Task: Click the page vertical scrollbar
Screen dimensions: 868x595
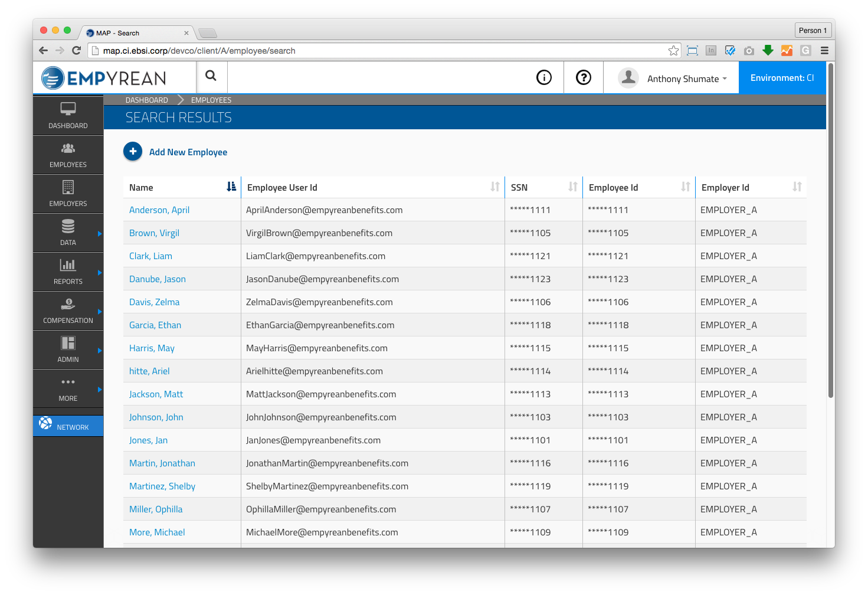Action: pos(831,231)
